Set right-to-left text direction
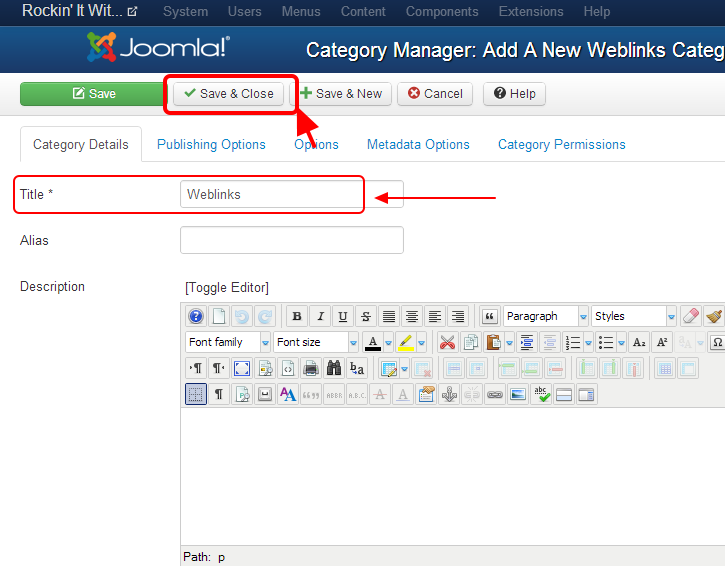 tap(219, 369)
